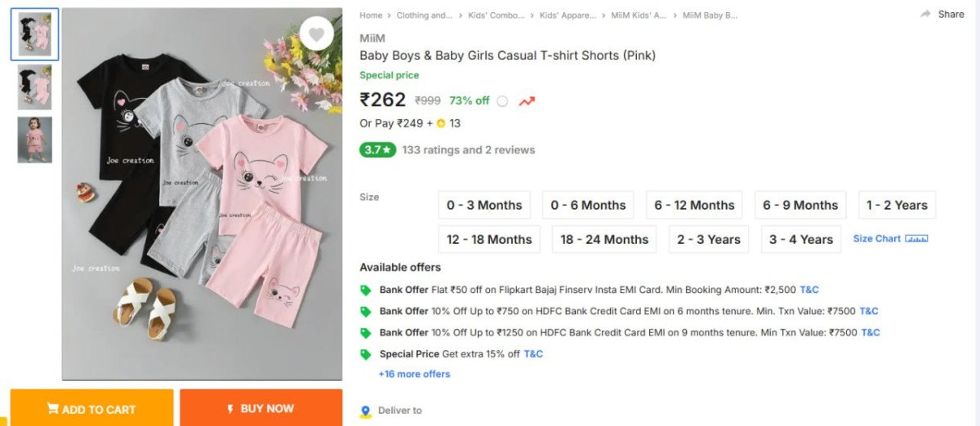Image resolution: width=980 pixels, height=426 pixels.
Task: Click the info circle beside 73% off
Action: coord(502,101)
